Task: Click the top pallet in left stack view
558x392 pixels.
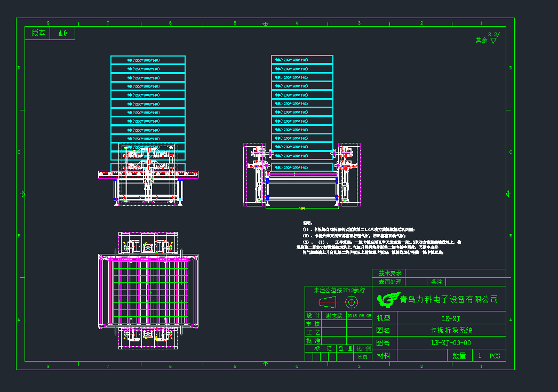Action: [x=148, y=60]
